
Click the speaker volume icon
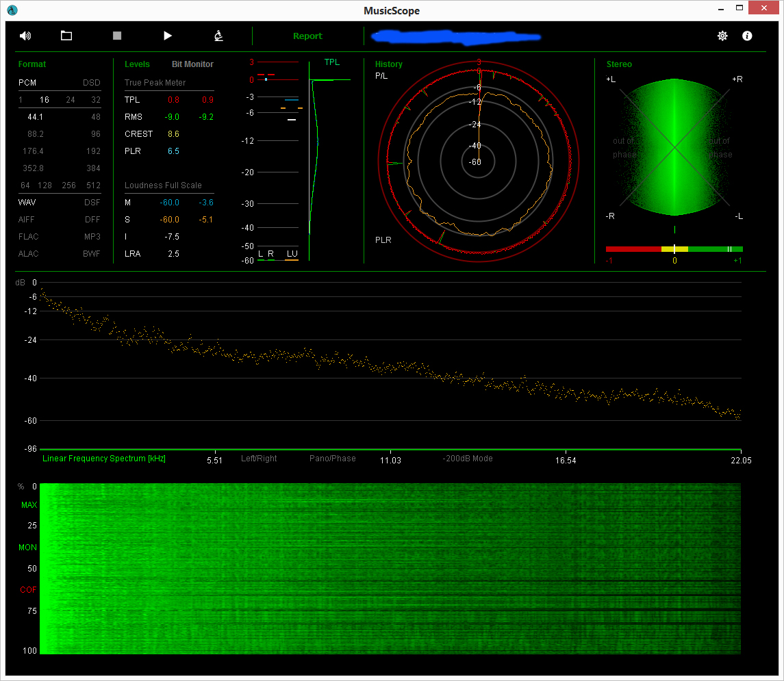(25, 36)
